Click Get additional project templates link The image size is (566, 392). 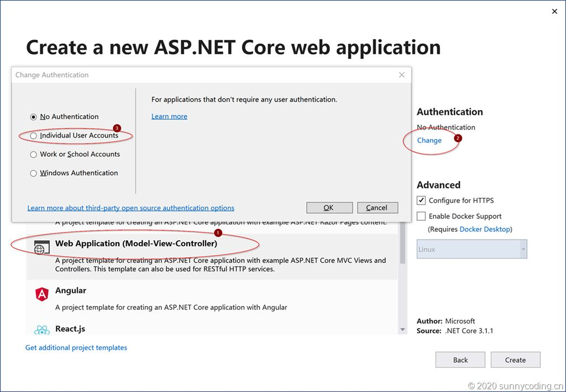(x=76, y=348)
